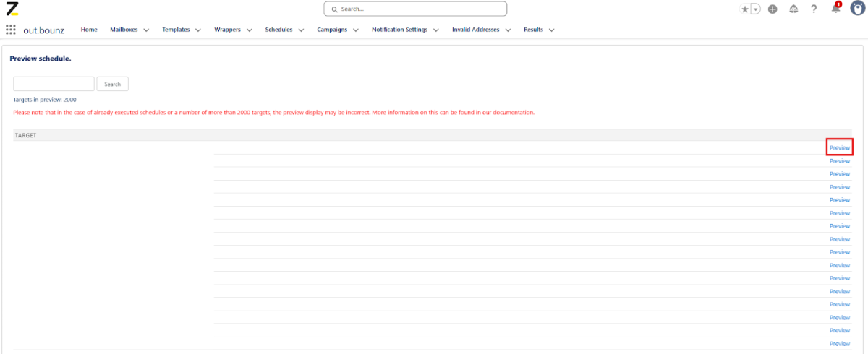Open the Salesforce help question mark
This screenshot has width=868, height=354.
(814, 9)
